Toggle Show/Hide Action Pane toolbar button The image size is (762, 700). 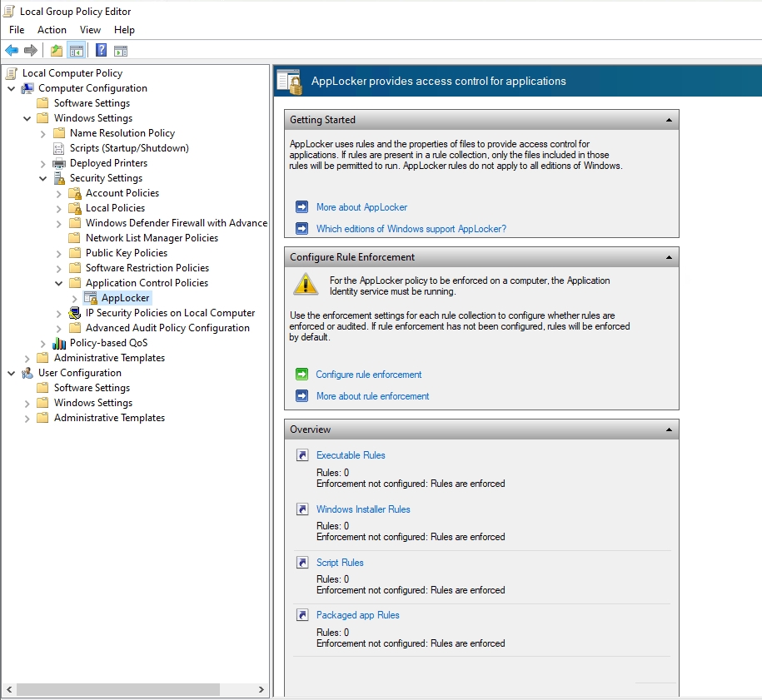point(121,51)
